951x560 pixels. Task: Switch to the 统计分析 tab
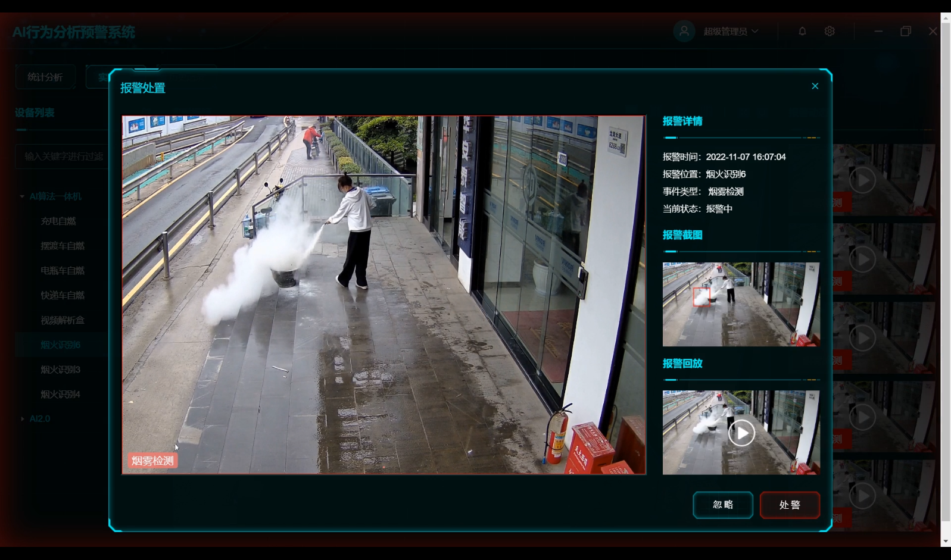pos(45,77)
